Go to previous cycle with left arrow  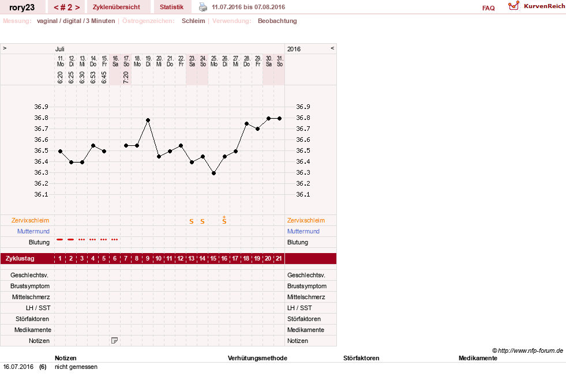56,7
